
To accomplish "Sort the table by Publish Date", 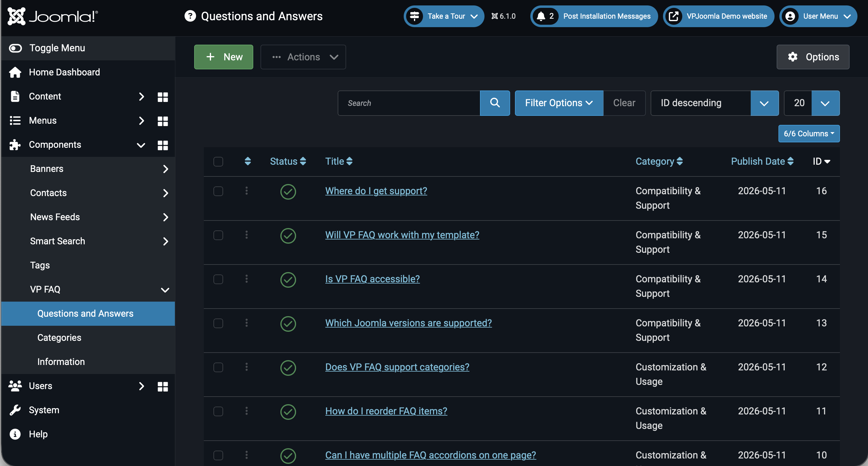I will click(762, 161).
